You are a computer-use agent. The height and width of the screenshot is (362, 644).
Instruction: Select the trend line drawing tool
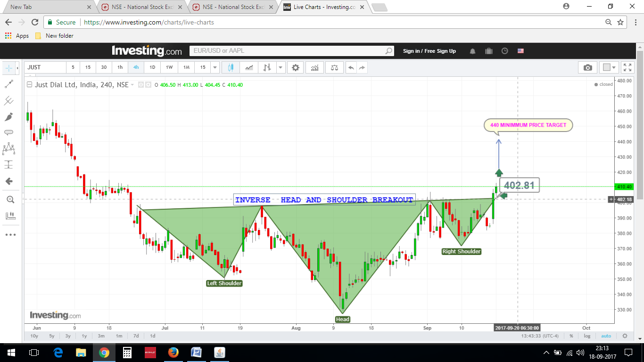pyautogui.click(x=8, y=84)
